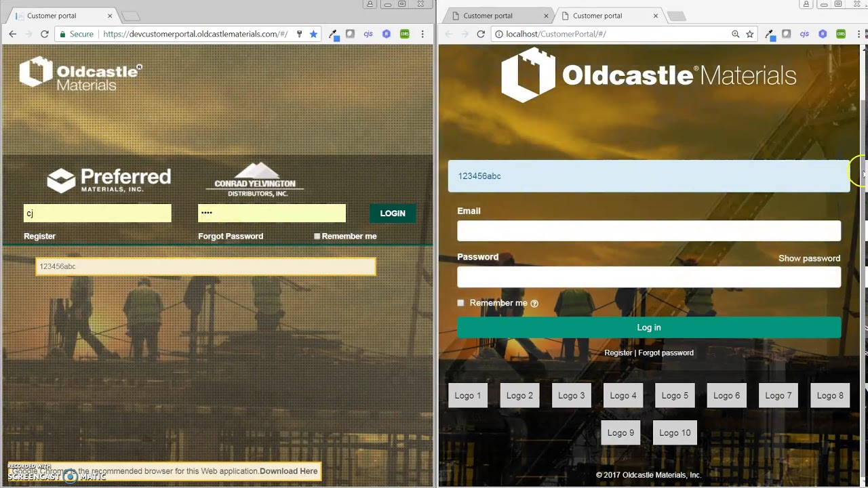Click the Logo 4 button

[x=623, y=396]
